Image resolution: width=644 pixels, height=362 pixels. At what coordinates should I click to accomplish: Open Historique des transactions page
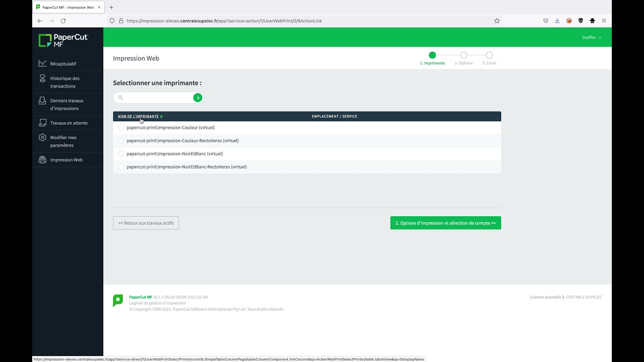67,82
